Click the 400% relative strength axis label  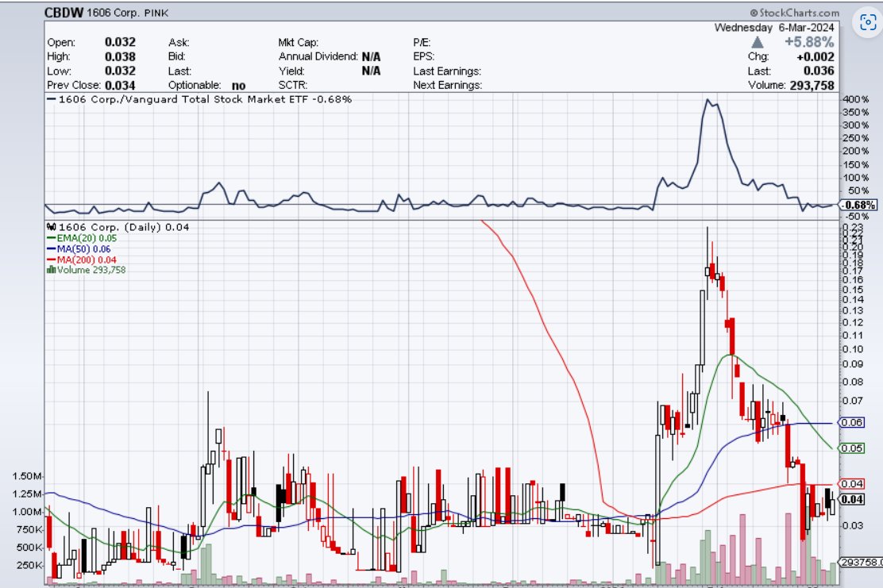pyautogui.click(x=856, y=100)
